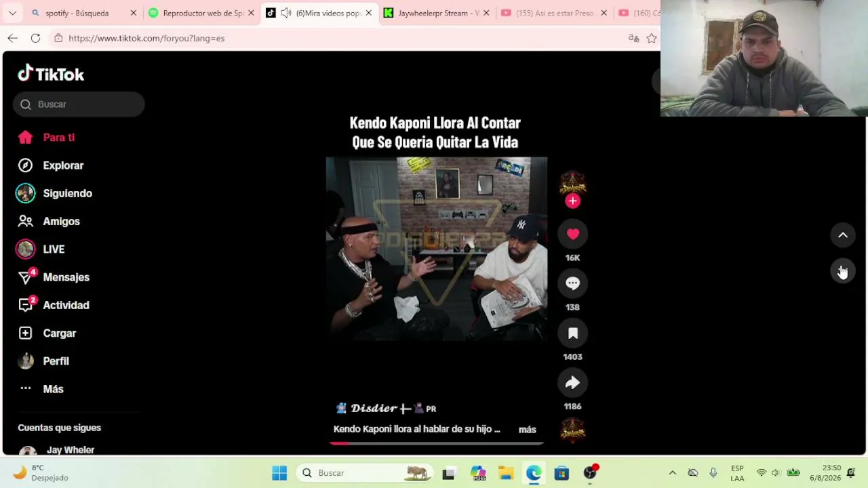The image size is (868, 488).
Task: Open File Explorer from the taskbar
Action: pyautogui.click(x=505, y=473)
